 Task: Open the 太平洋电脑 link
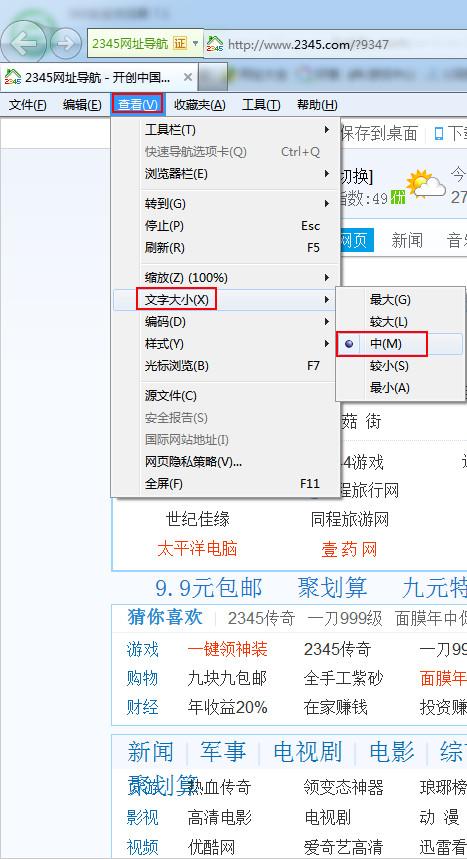pos(197,548)
